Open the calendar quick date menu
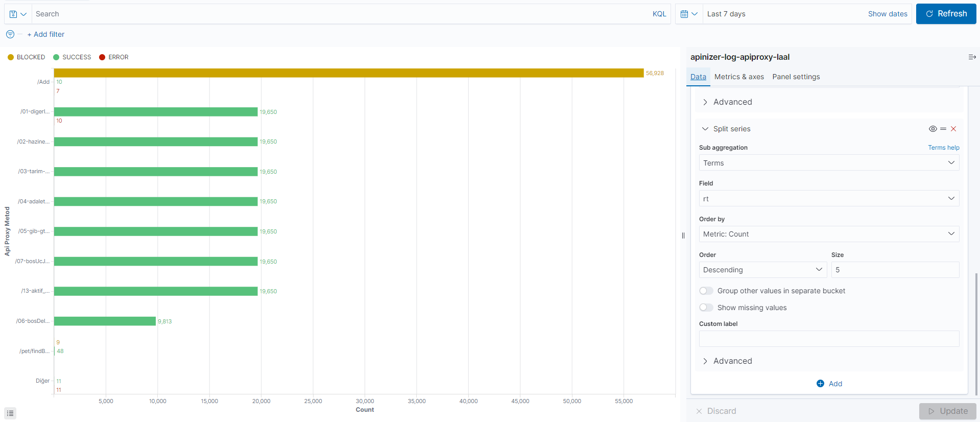 coord(688,14)
